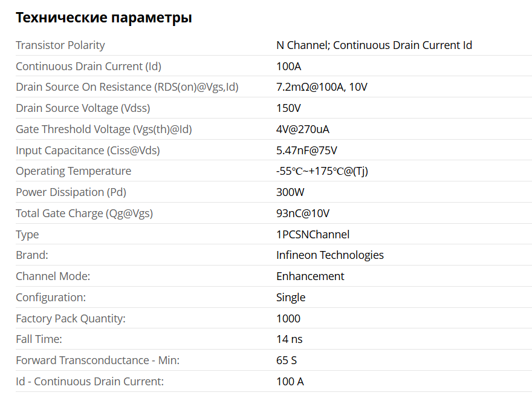Click the 5.47nF@75V capacitance value
The width and height of the screenshot is (532, 398).
coord(307,151)
